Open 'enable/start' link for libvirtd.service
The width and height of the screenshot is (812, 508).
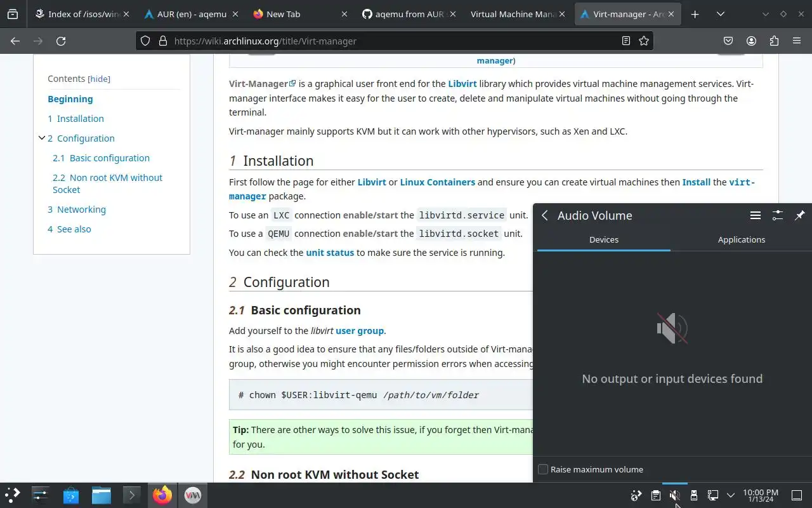[370, 215]
